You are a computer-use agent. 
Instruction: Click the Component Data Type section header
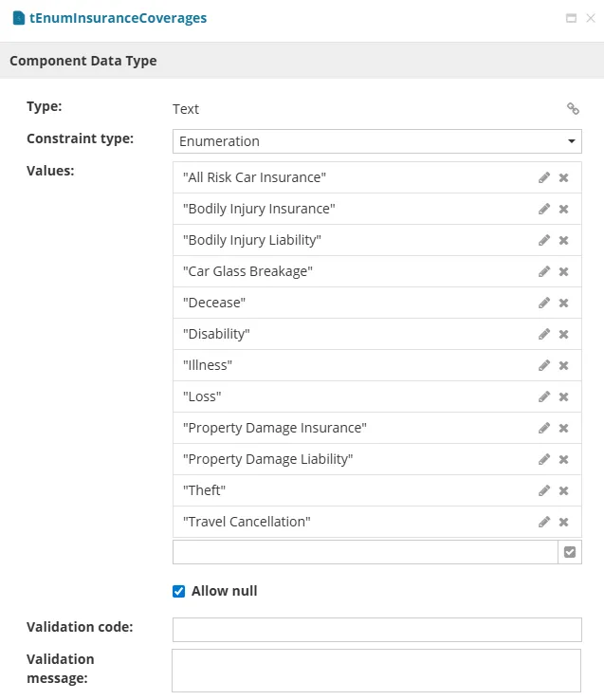click(83, 61)
